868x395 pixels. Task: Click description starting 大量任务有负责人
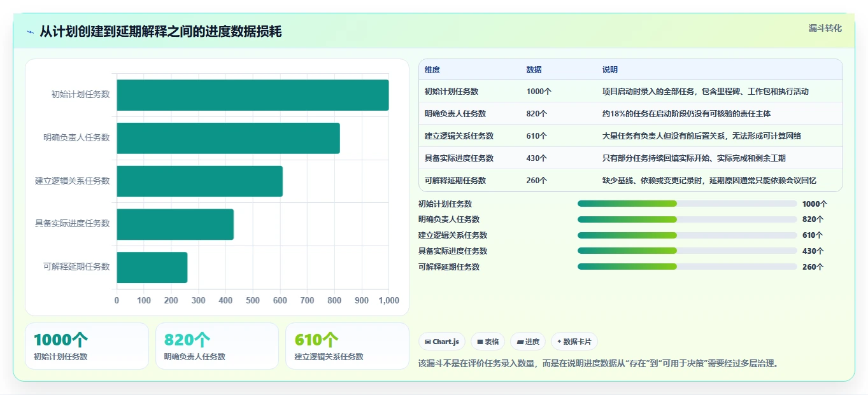(x=702, y=136)
